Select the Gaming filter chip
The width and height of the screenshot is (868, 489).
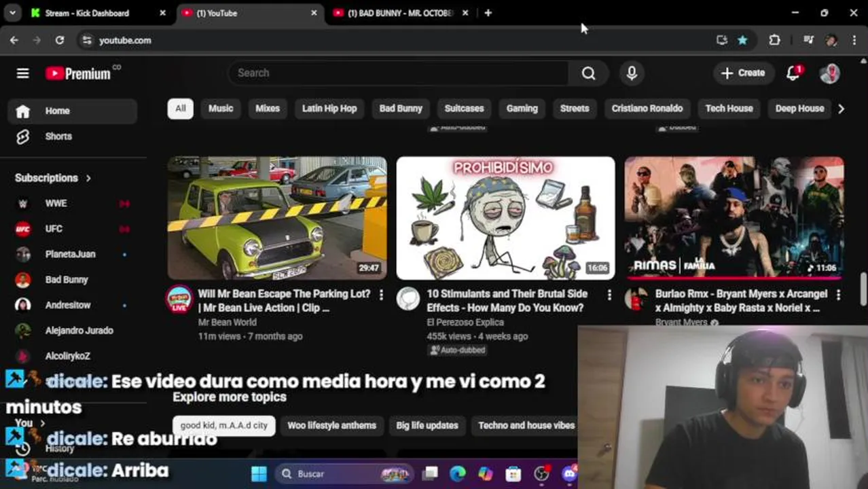[522, 109]
